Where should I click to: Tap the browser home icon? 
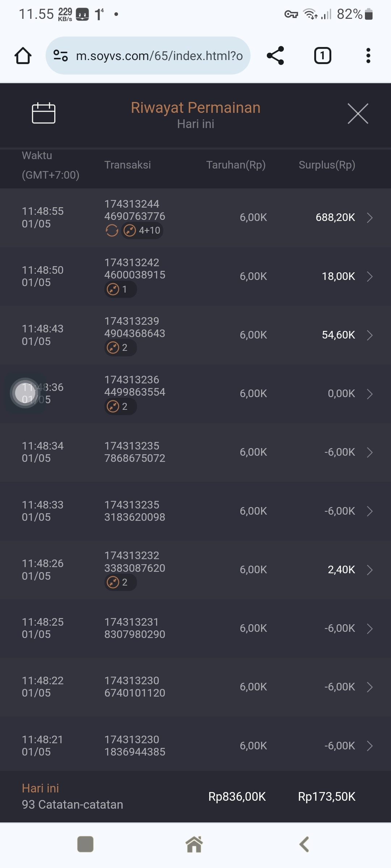(x=23, y=56)
